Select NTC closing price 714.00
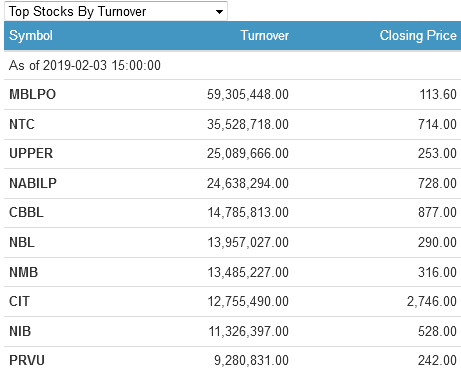The height and width of the screenshot is (369, 461). click(x=437, y=124)
